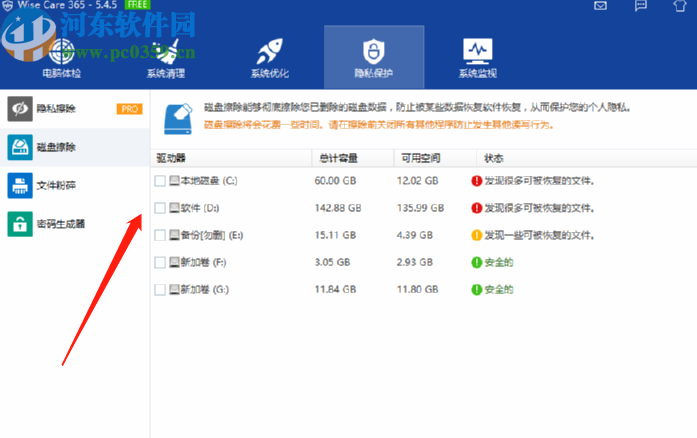Open 密码生成器 password generator
This screenshot has height=438, width=697.
click(x=75, y=224)
